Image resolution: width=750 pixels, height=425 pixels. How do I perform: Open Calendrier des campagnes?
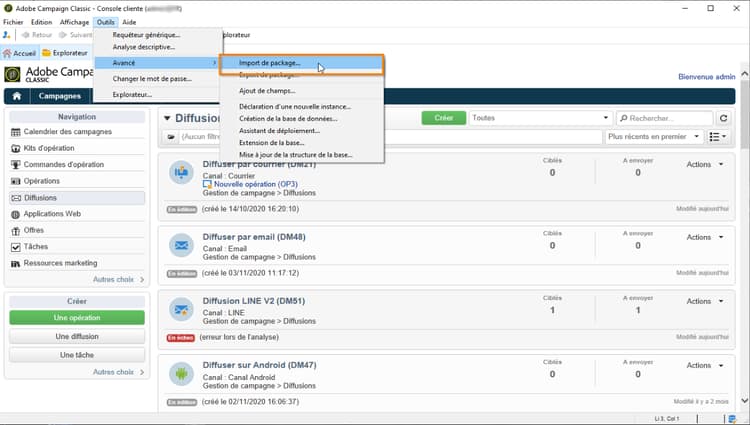pos(68,132)
